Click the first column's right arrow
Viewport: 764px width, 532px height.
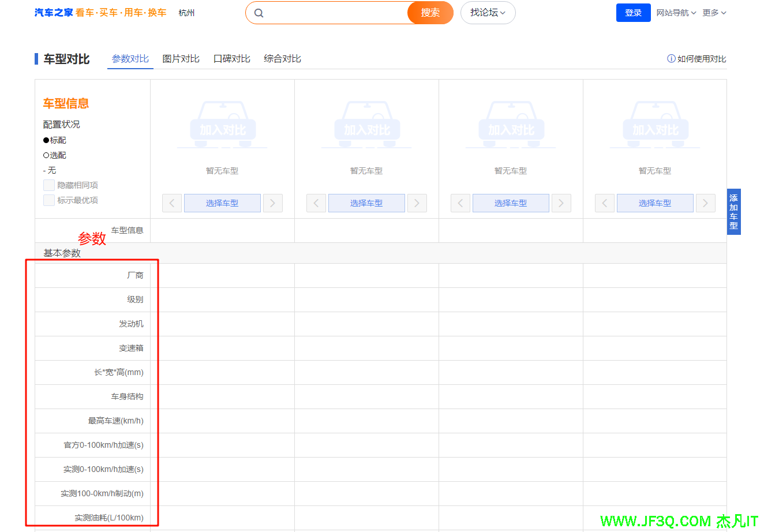[x=272, y=203]
